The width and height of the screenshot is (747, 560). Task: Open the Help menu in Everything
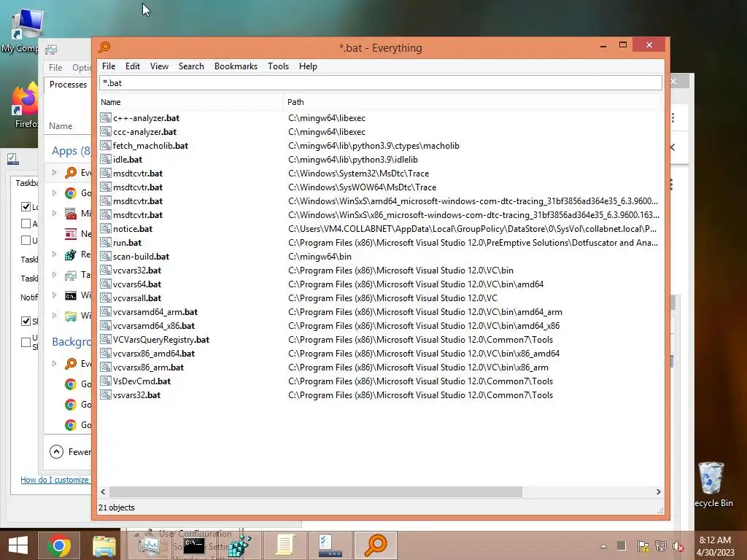point(308,66)
